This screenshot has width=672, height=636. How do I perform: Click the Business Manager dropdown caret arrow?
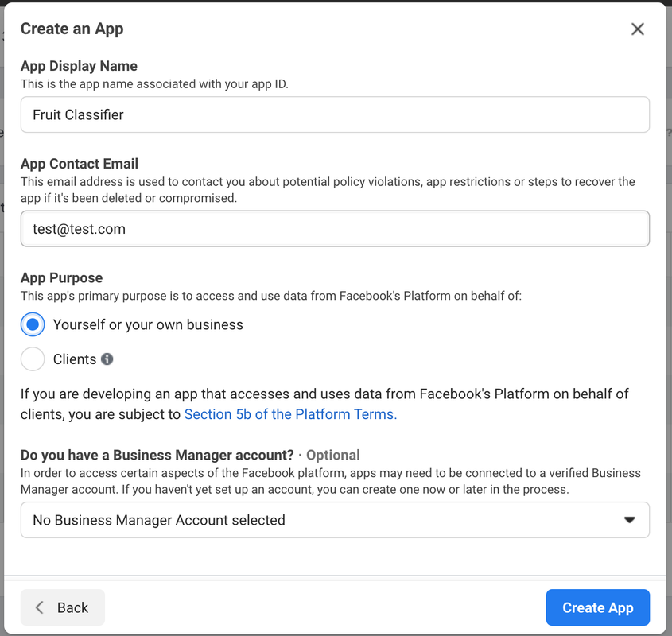(629, 520)
